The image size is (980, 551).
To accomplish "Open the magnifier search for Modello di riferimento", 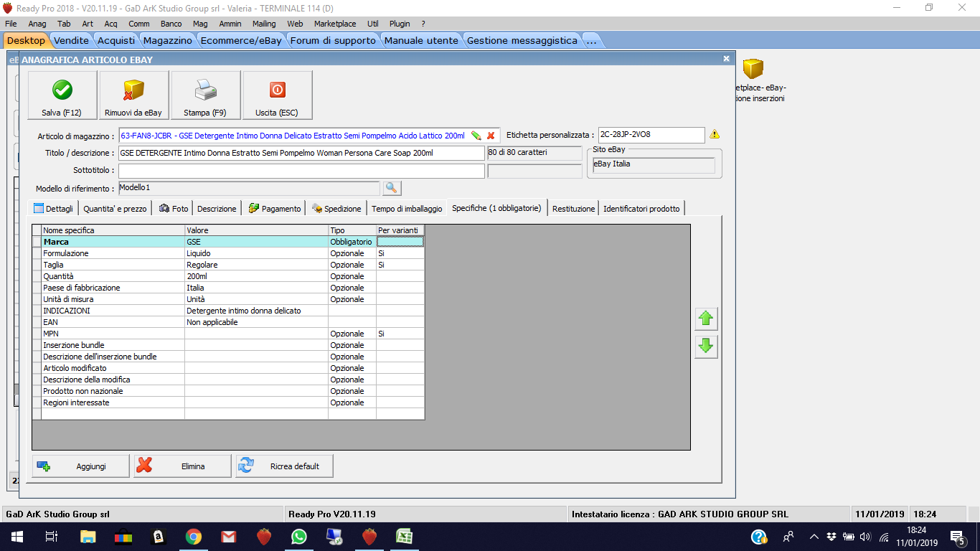I will [392, 188].
